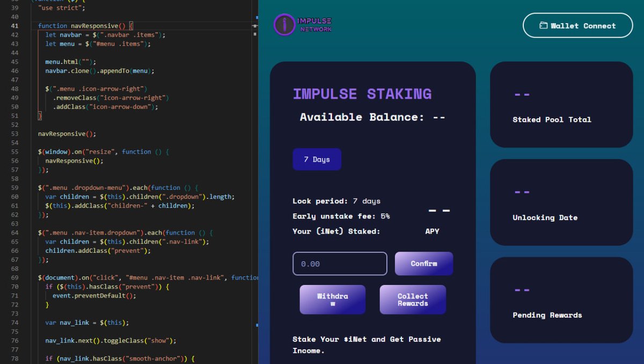Select the 7 Days staking period
Image resolution: width=644 pixels, height=364 pixels.
tap(317, 159)
